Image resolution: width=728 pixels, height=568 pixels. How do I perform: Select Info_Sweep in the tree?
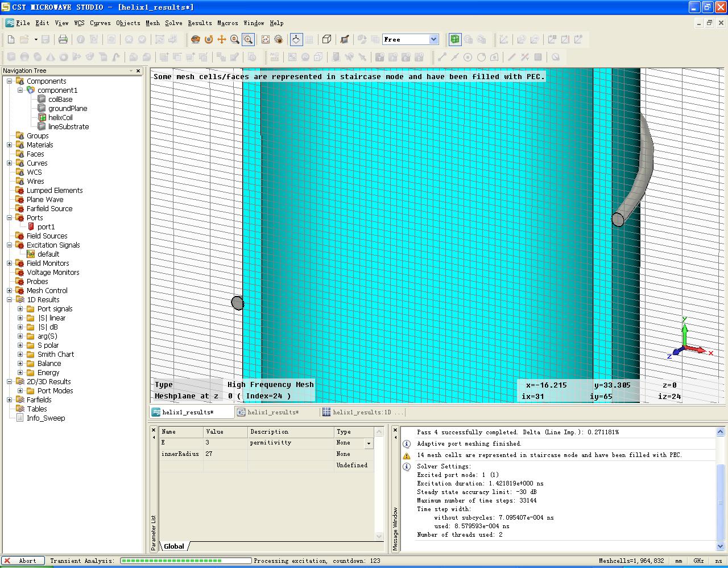point(45,418)
